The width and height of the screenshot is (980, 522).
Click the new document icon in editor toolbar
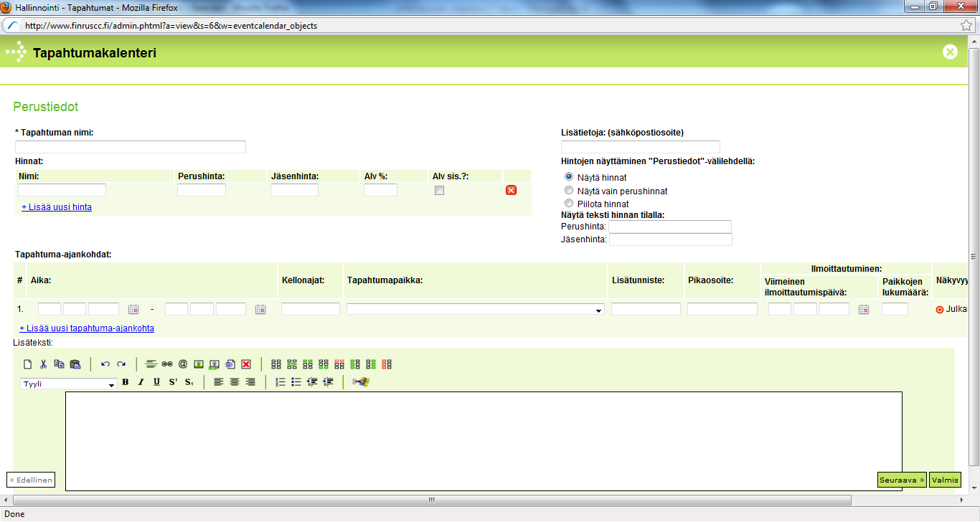pos(28,364)
